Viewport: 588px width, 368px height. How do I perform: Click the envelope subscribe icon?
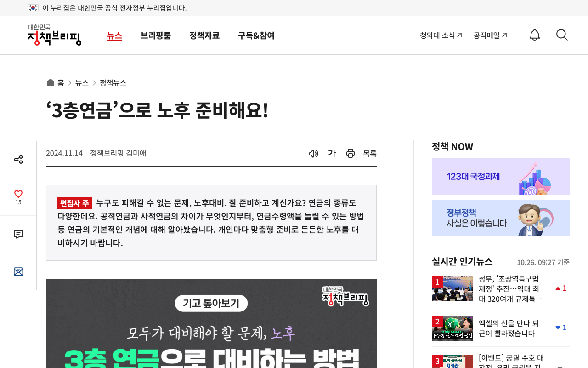[x=18, y=271]
